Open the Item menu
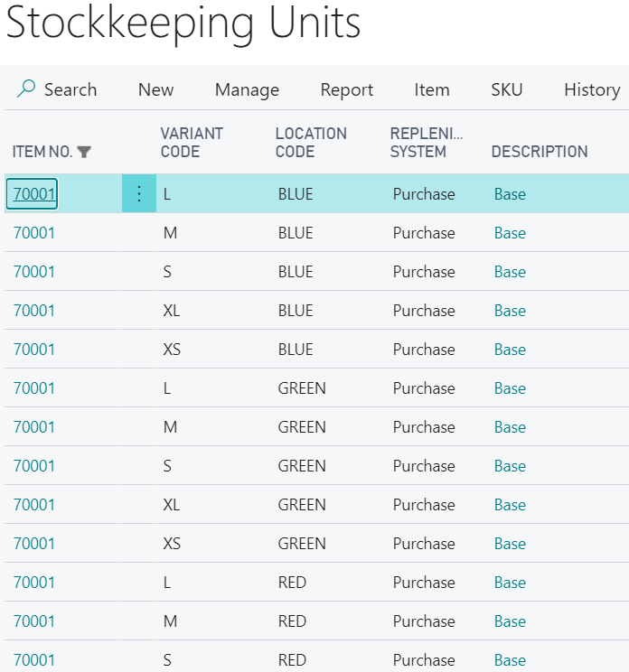629x672 pixels. click(x=432, y=90)
